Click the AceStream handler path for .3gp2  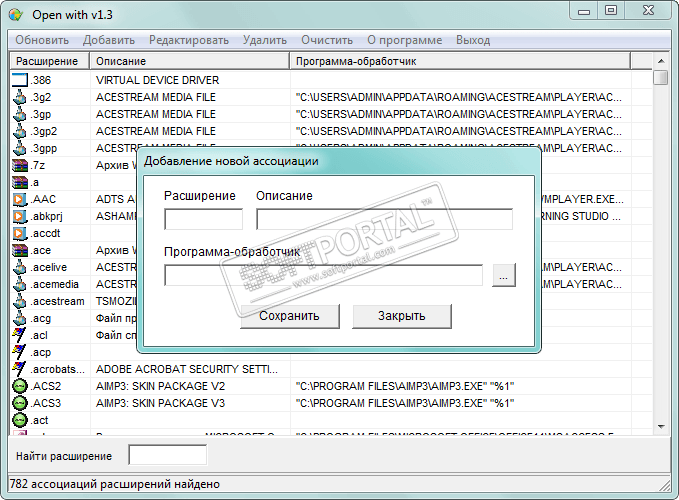(x=459, y=131)
